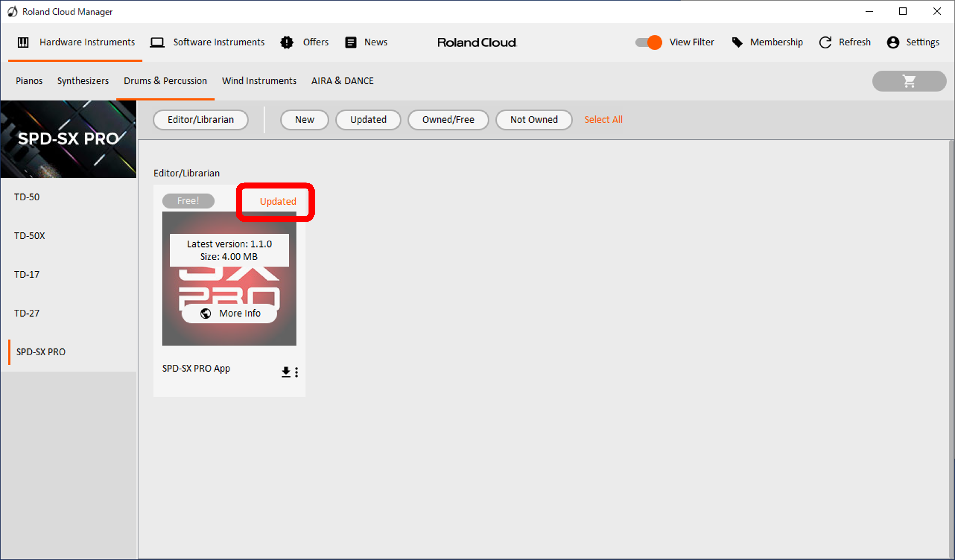Toggle the Owned/Free filter pill
The image size is (955, 560).
448,120
